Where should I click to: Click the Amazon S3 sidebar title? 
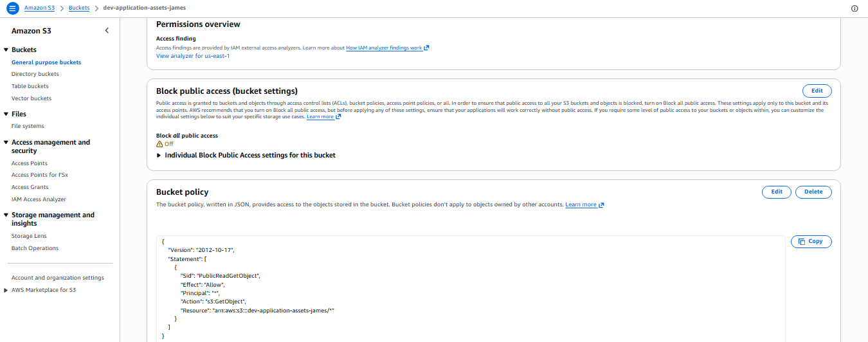tap(32, 31)
